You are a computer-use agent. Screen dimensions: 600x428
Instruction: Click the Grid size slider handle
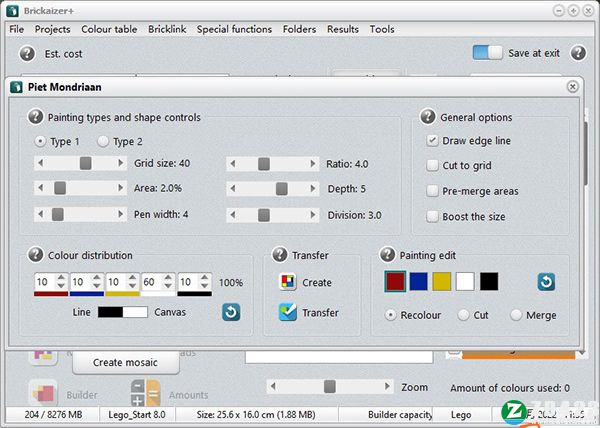[86, 163]
